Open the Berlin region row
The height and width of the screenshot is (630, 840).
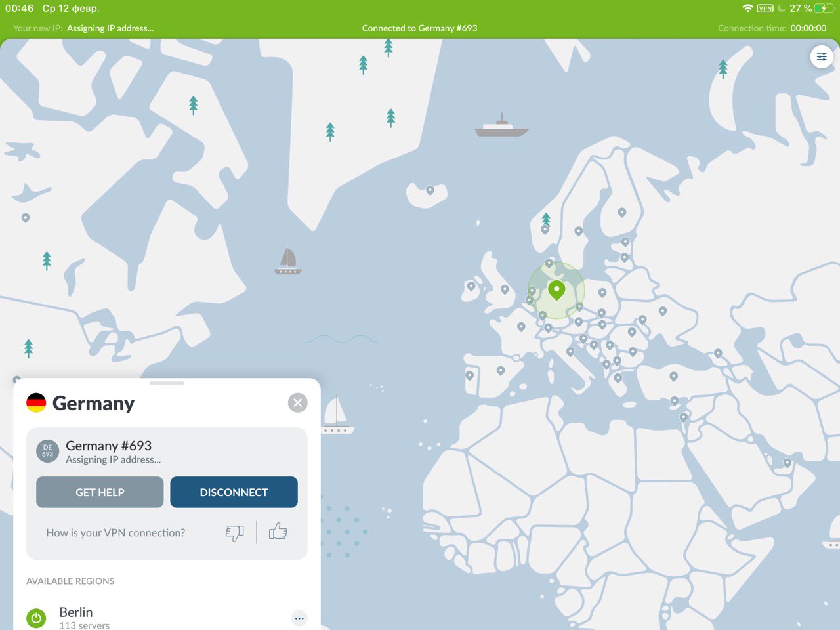coord(167,618)
